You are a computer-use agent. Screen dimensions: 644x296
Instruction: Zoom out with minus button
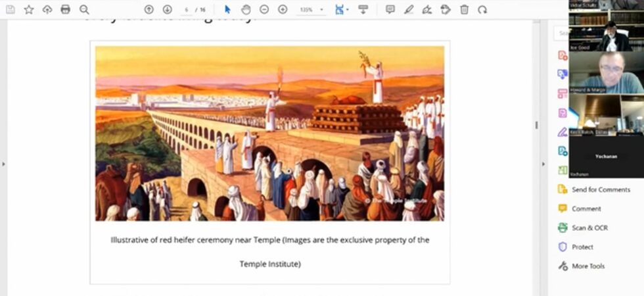tap(264, 9)
